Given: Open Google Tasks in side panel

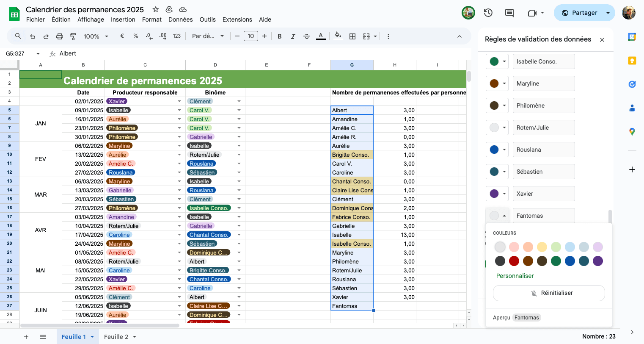Looking at the screenshot, I should click(632, 84).
